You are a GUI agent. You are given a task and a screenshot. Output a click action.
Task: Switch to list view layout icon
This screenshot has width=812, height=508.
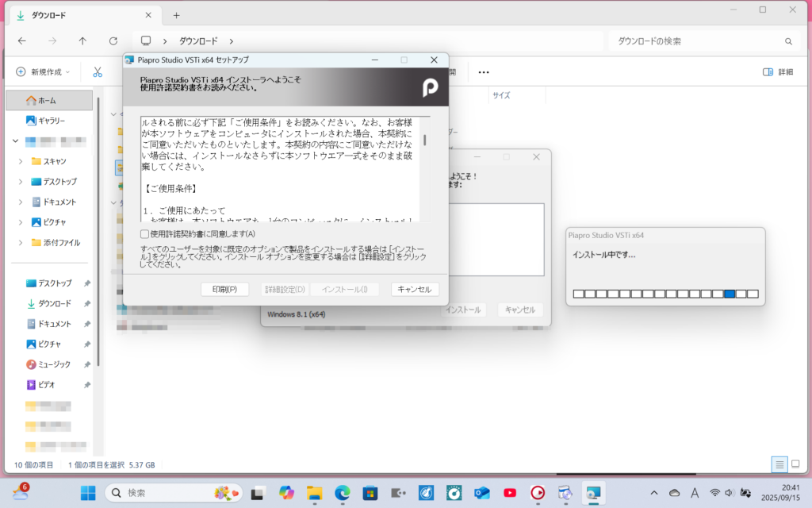pyautogui.click(x=779, y=464)
